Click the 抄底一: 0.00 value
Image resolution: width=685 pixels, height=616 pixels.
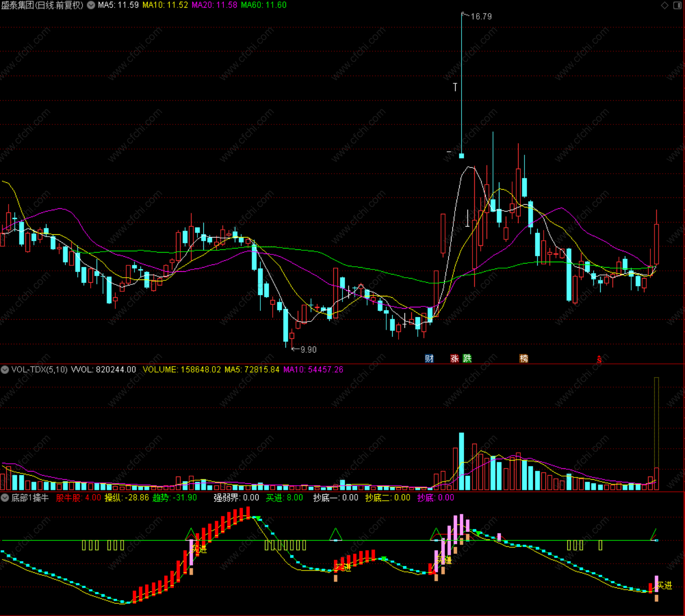[336, 497]
